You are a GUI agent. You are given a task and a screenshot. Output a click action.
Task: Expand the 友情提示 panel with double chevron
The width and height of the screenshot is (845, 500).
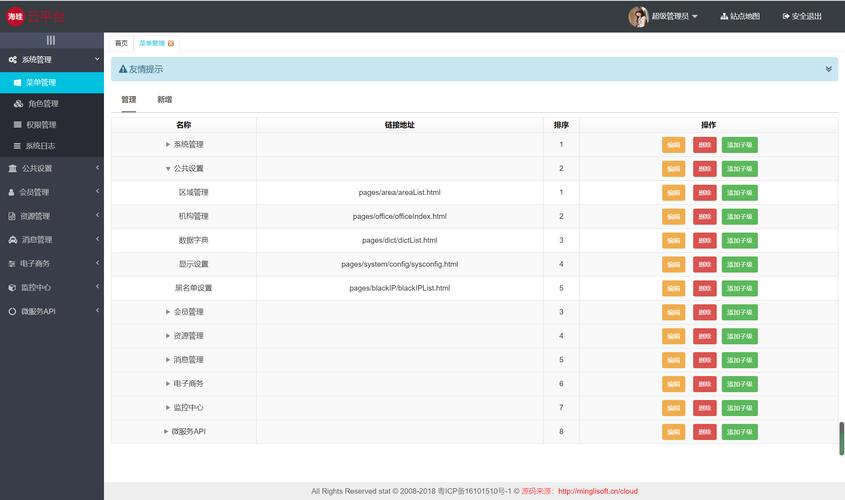point(828,69)
